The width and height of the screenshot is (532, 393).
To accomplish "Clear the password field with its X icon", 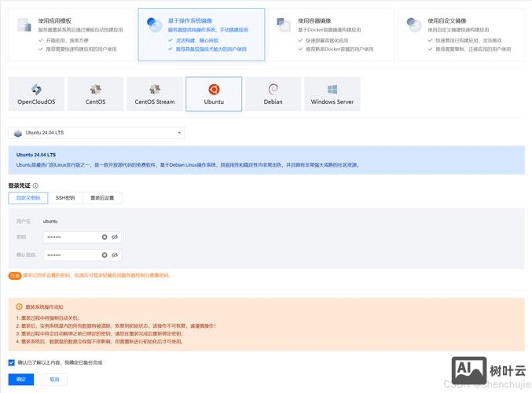I will tap(105, 237).
